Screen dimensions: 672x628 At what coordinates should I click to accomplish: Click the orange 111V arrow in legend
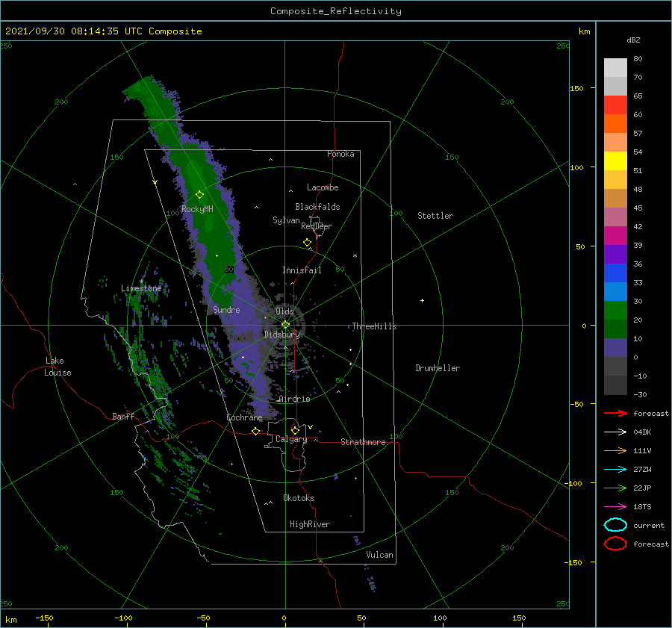click(x=615, y=450)
